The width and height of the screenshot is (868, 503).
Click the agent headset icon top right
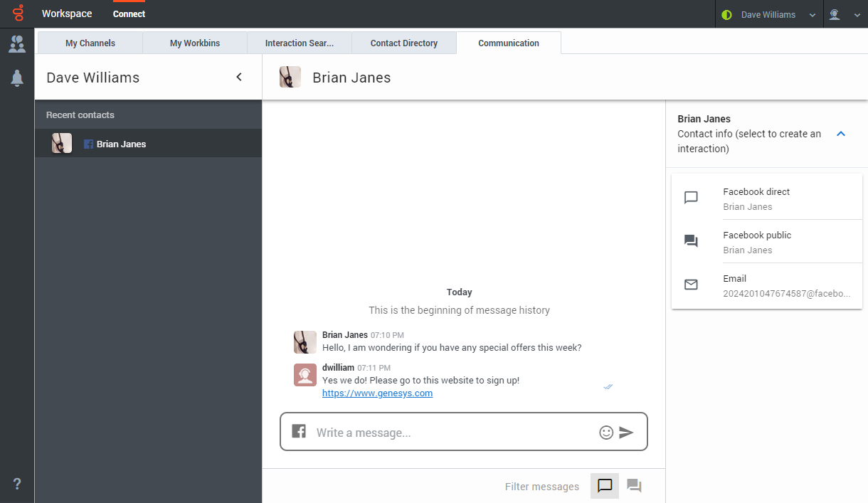tap(835, 14)
